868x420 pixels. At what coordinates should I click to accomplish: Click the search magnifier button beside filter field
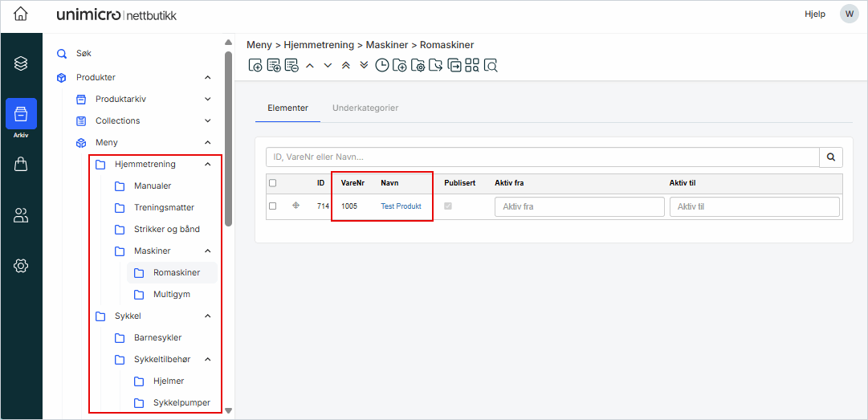[x=831, y=157]
